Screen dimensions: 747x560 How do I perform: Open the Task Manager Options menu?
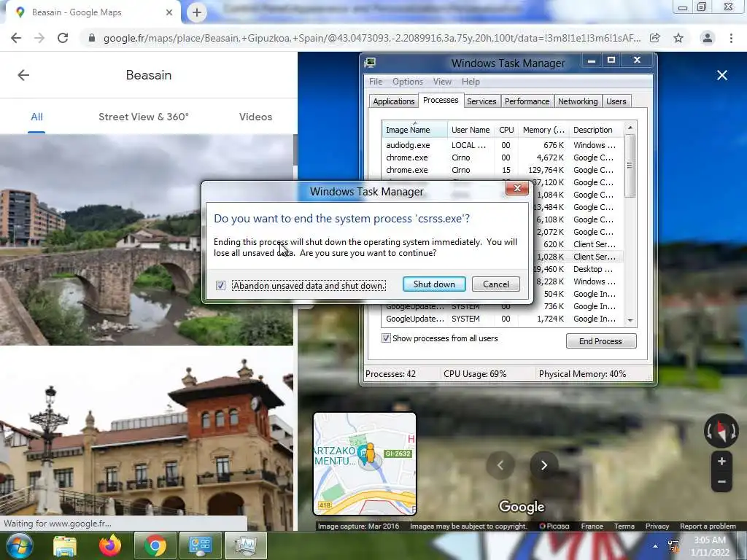click(407, 82)
